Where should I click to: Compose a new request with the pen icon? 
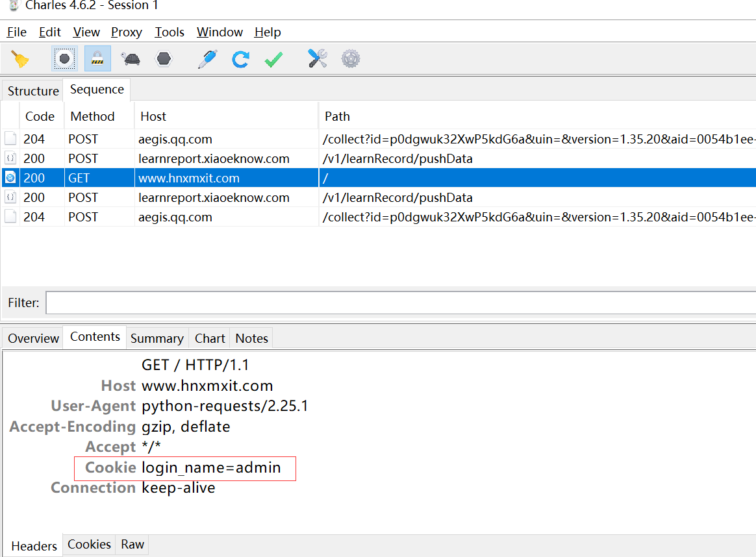pyautogui.click(x=208, y=58)
